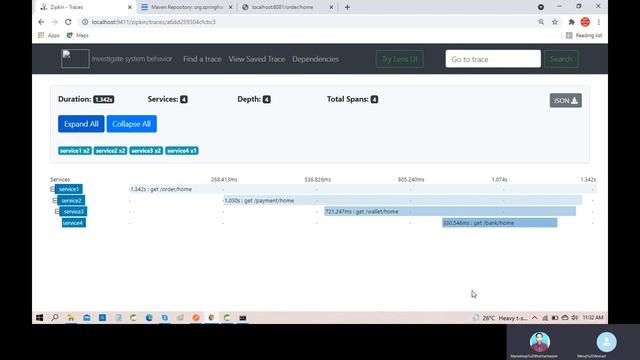Select the service1 x2 filter badge
The image size is (640, 360).
point(75,151)
